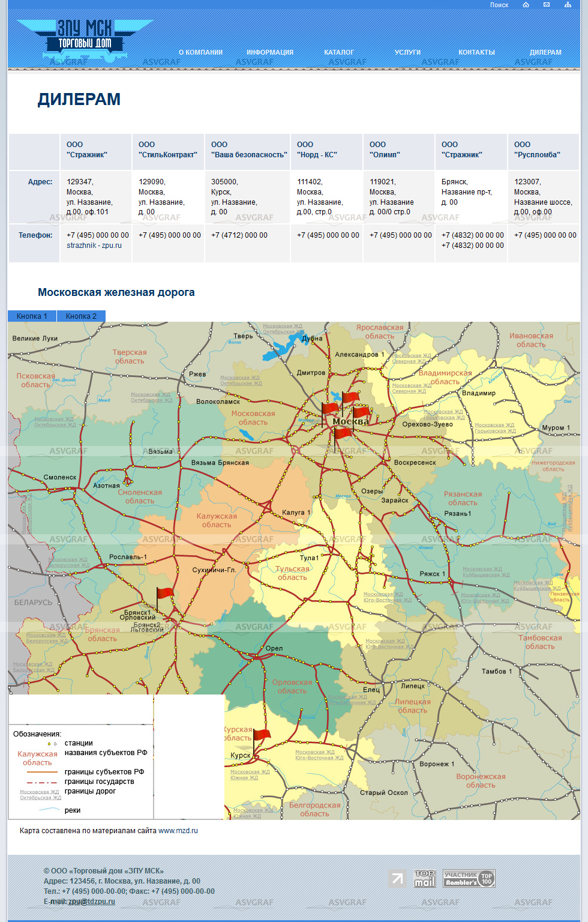Open the TOP mail badge
The height and width of the screenshot is (922, 588).
coord(424,879)
